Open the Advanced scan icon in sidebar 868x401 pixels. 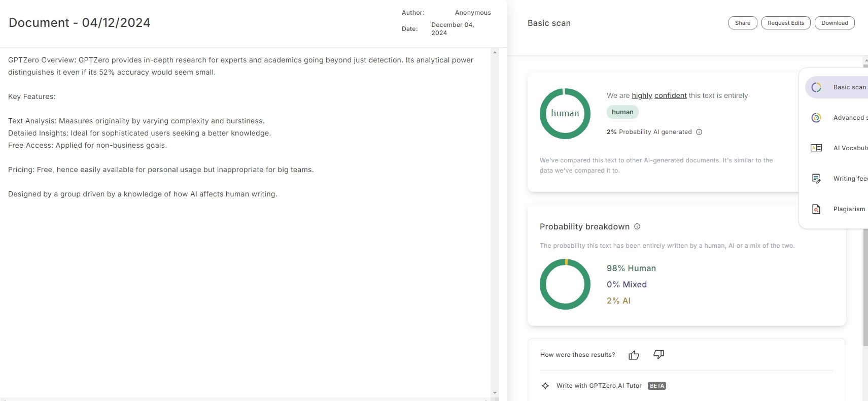816,118
